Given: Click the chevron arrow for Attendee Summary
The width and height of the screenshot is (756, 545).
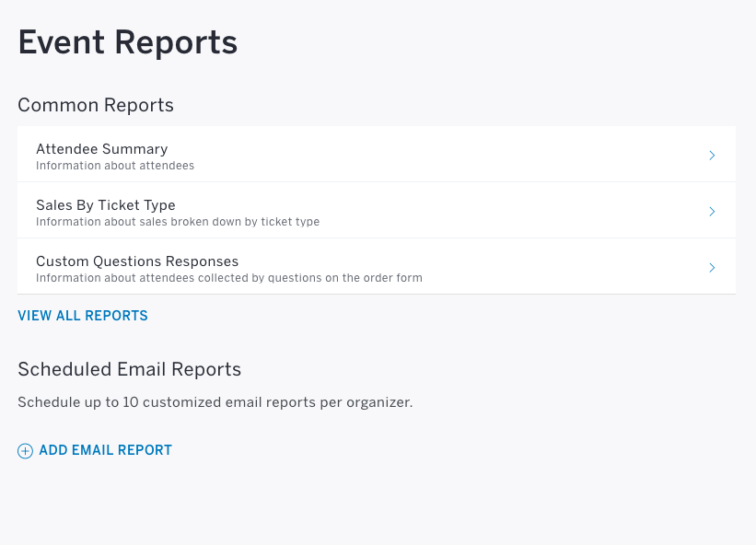Looking at the screenshot, I should pos(712,156).
